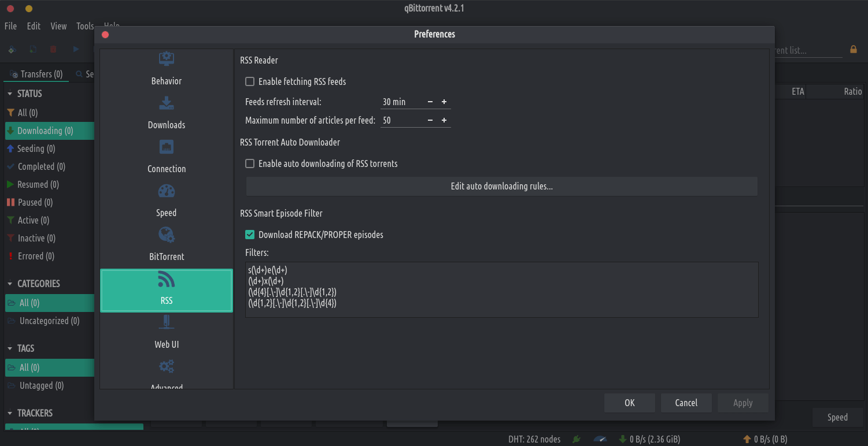Collapse the TAGS section
868x446 pixels.
[x=10, y=348]
